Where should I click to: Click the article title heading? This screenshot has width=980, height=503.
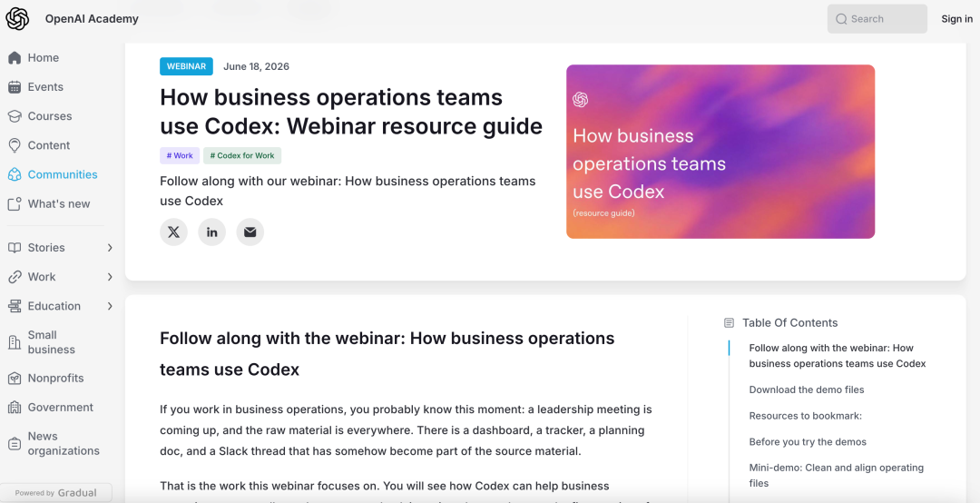point(351,112)
